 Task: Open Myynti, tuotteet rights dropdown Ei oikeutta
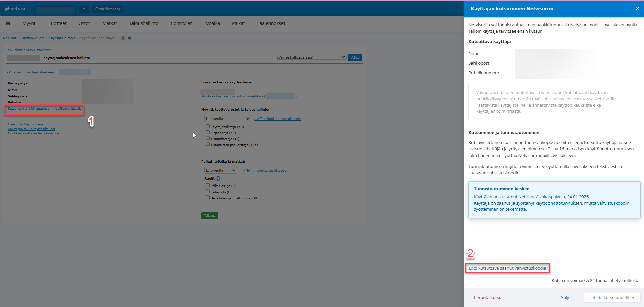pyautogui.click(x=228, y=118)
